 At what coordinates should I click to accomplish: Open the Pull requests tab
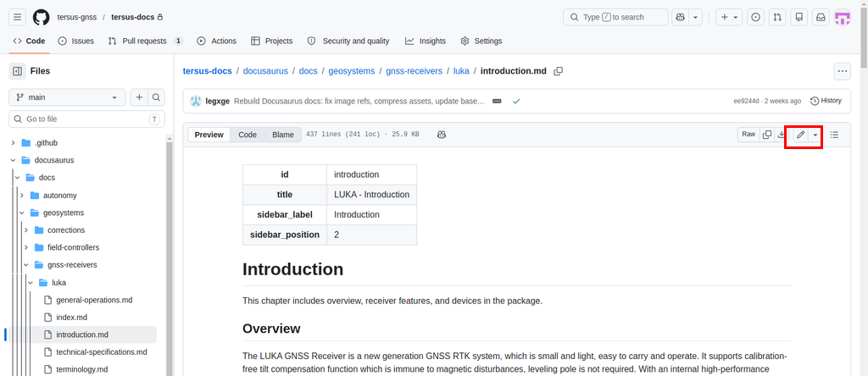(146, 41)
